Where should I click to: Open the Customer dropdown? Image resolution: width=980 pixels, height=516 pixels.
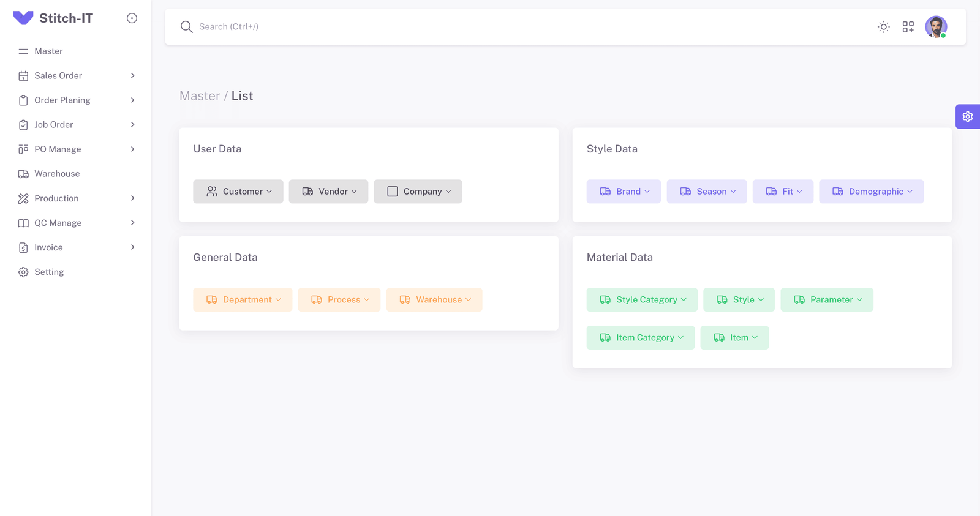(238, 192)
